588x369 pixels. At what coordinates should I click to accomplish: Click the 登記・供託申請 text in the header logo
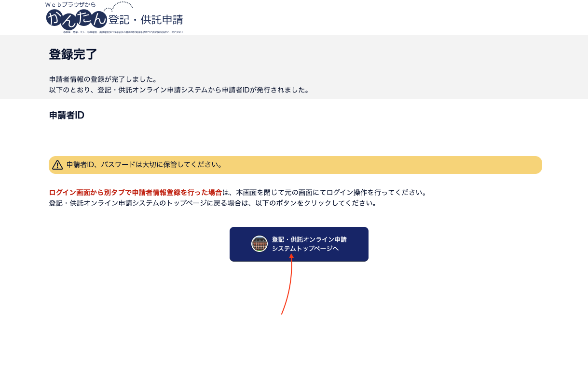(146, 20)
